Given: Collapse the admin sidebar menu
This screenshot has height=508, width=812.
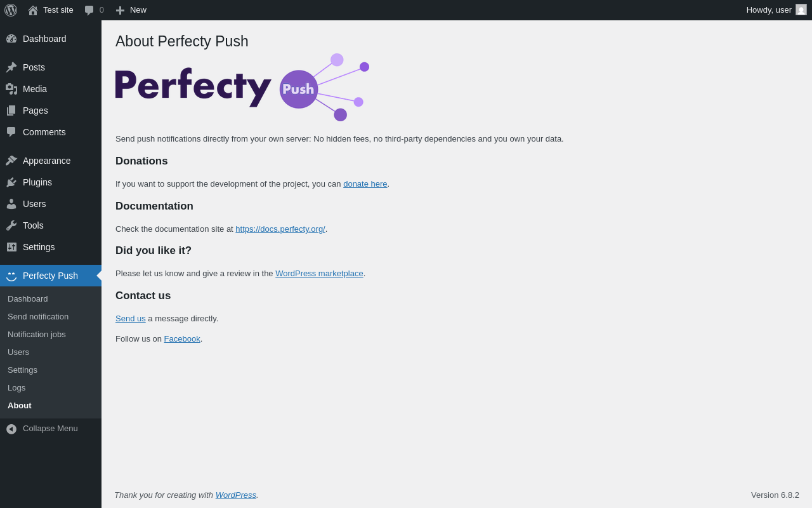Looking at the screenshot, I should point(51,429).
